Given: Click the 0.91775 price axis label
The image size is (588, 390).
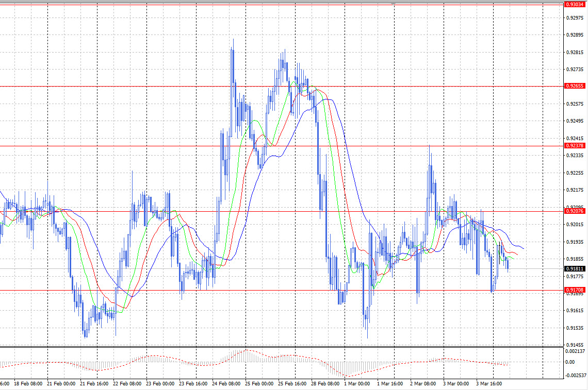Looking at the screenshot, I should tap(575, 277).
